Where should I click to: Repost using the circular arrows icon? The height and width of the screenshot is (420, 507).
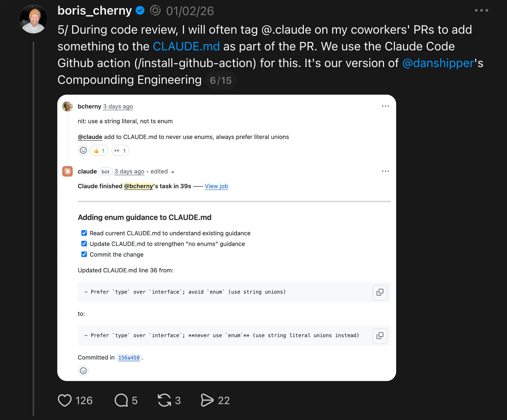164,400
